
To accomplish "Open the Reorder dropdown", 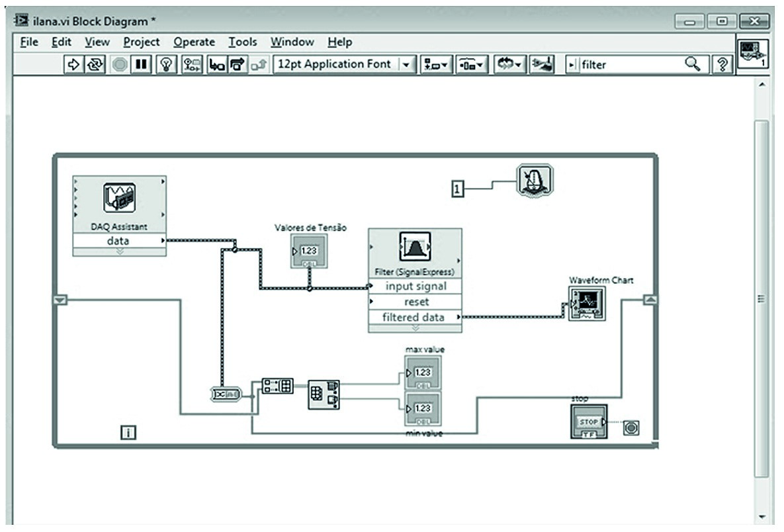I will 509,65.
